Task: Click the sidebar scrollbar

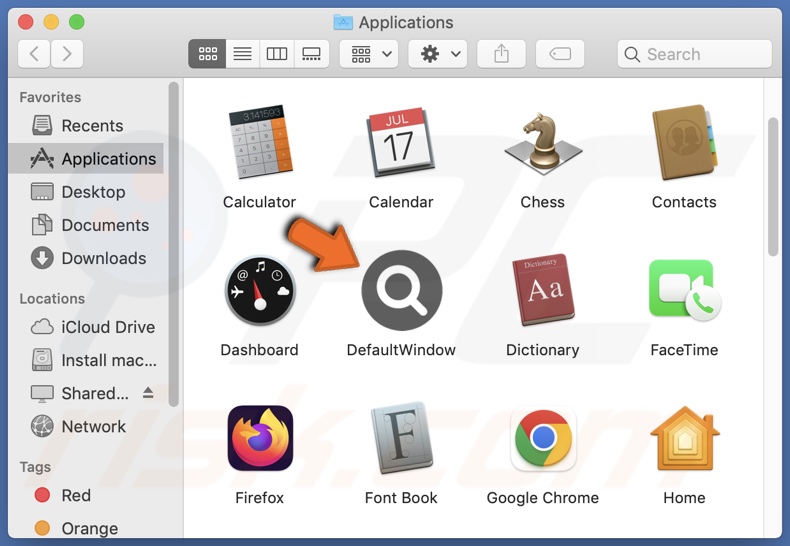Action: [174, 244]
